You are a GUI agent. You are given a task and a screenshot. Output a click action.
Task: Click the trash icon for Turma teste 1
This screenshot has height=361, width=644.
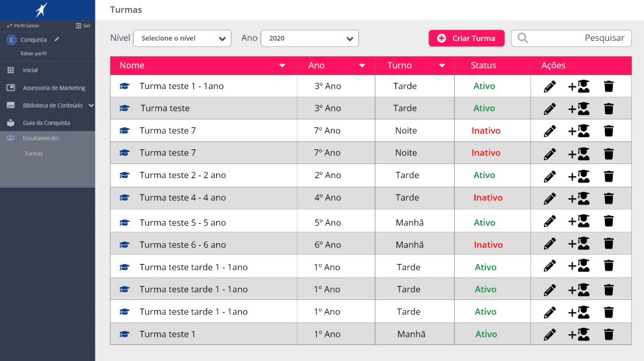(608, 334)
